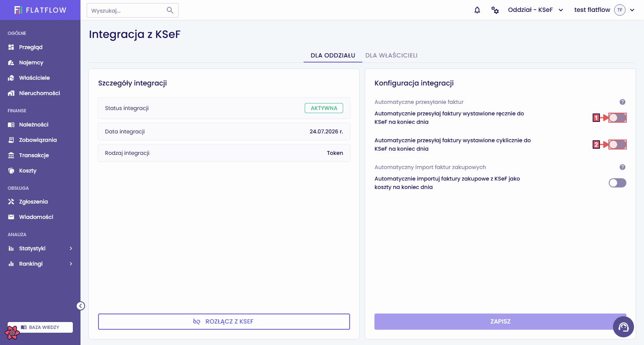Expand the Statystyki submenu chevron
Screen dimensions: 644x345
71,248
